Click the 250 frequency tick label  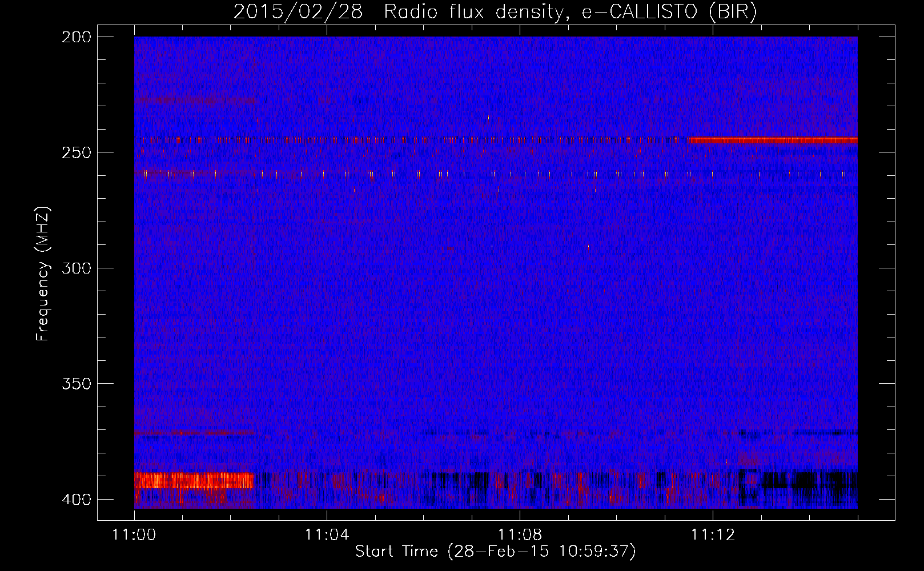(76, 152)
